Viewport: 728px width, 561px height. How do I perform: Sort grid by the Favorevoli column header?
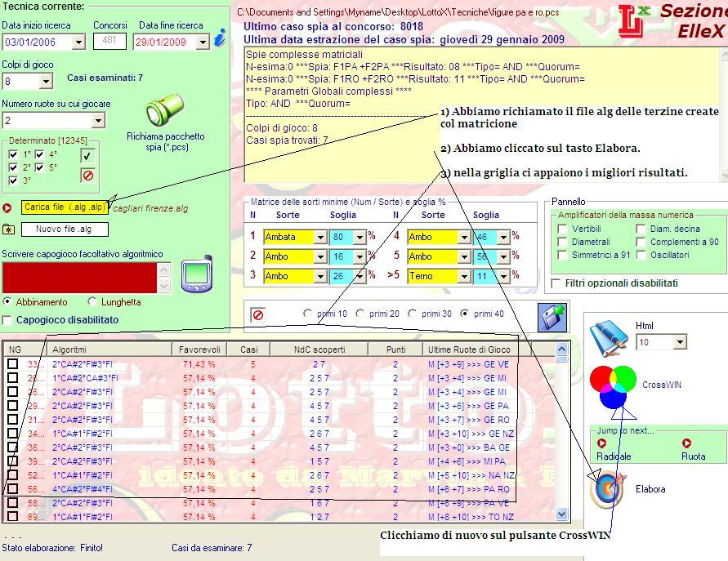pyautogui.click(x=199, y=350)
